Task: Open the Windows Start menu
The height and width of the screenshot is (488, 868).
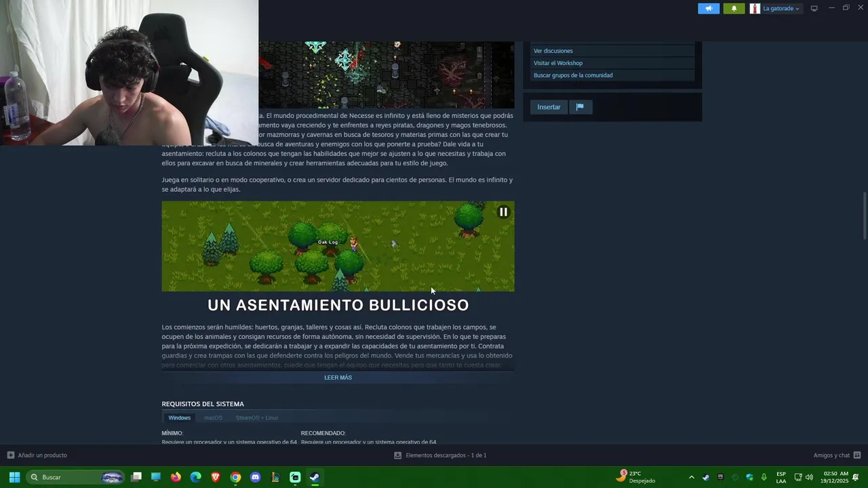Action: 14,477
